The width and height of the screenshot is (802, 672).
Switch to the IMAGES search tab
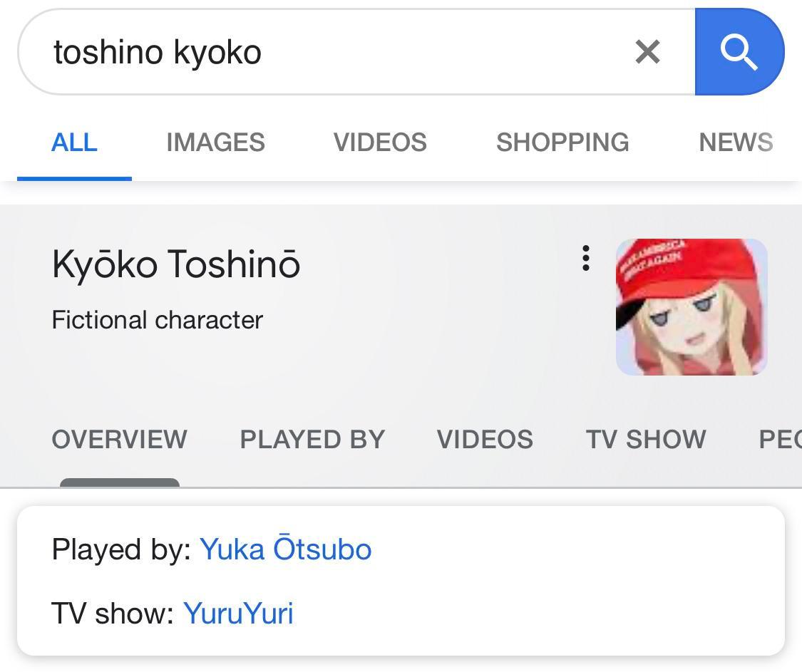[215, 143]
